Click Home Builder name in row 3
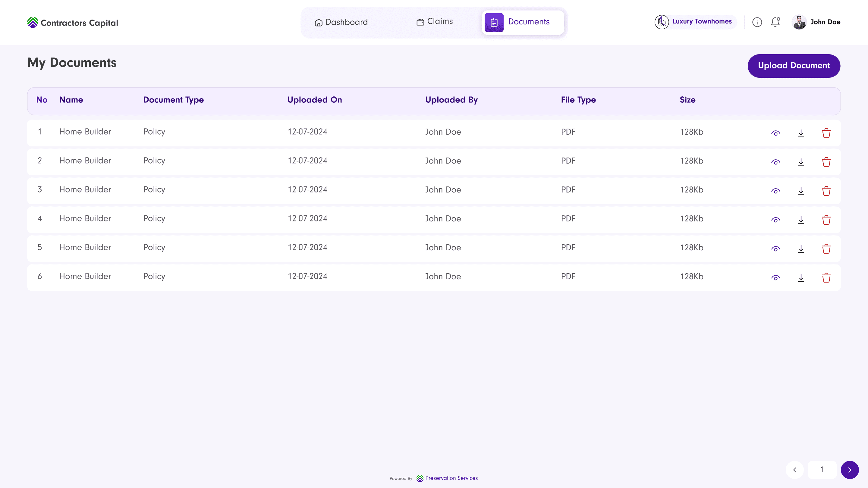The width and height of the screenshot is (868, 488). [85, 189]
